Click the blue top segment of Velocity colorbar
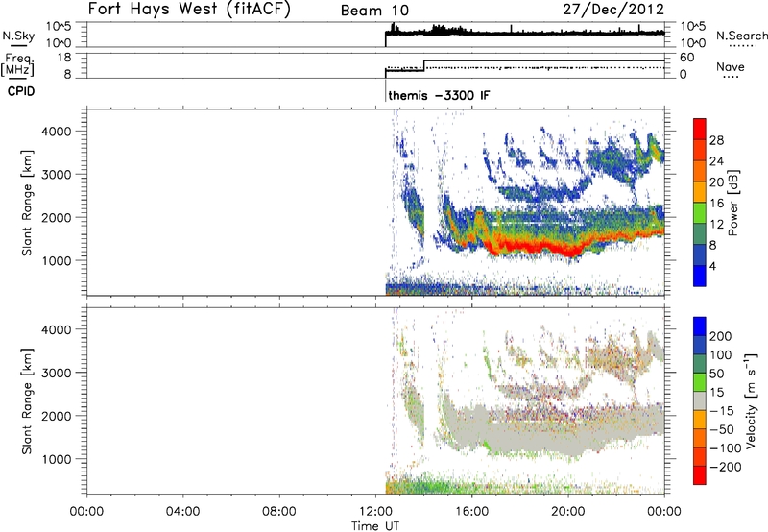The width and height of the screenshot is (768, 532). point(700,326)
